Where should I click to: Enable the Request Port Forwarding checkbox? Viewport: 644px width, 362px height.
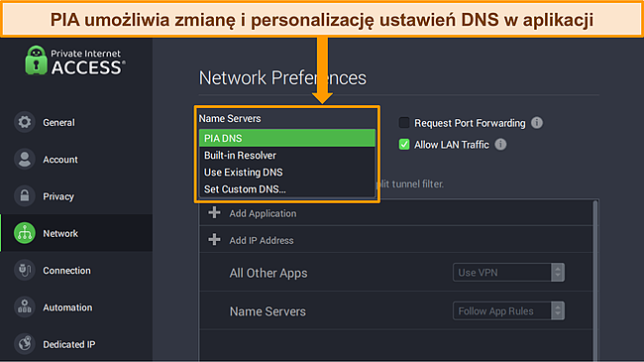pyautogui.click(x=404, y=123)
